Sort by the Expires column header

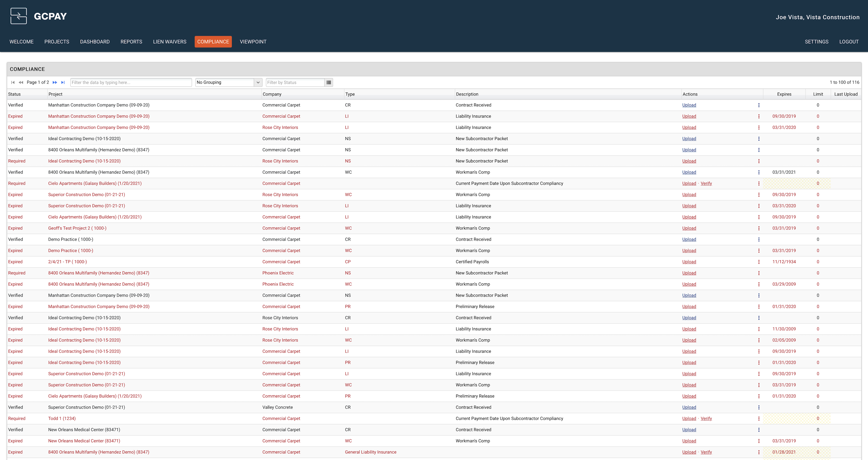pos(784,94)
